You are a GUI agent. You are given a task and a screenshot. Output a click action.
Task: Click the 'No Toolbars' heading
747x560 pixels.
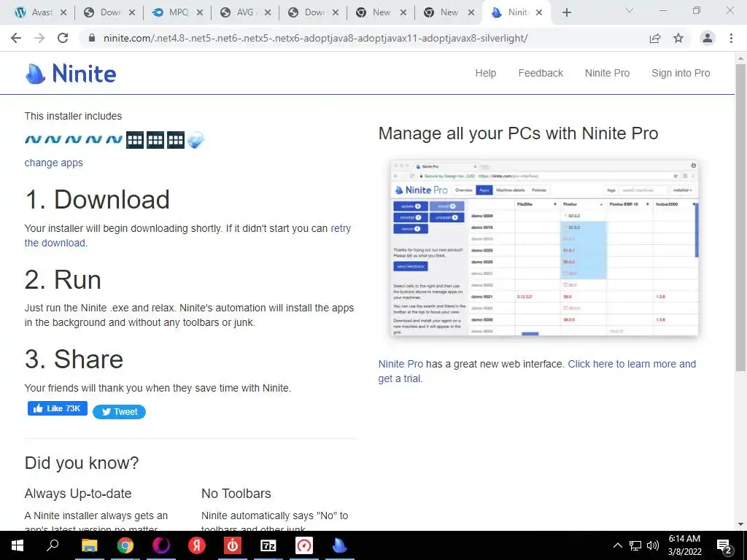click(x=236, y=494)
